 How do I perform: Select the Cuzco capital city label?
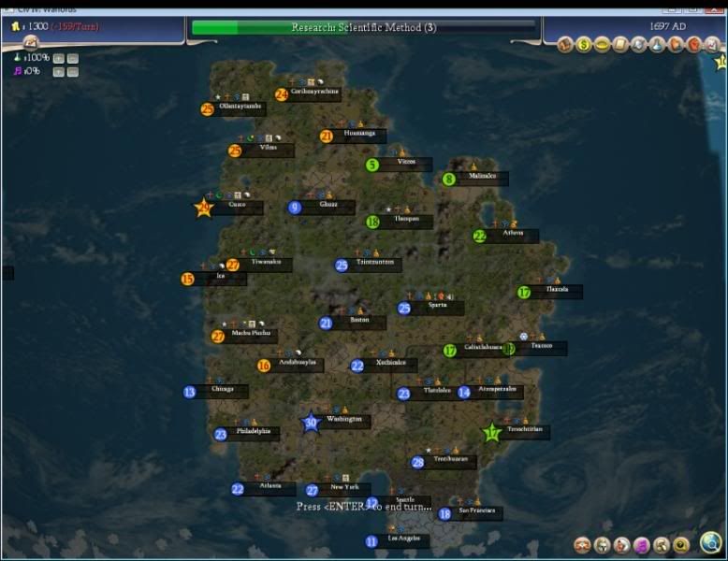pyautogui.click(x=237, y=207)
